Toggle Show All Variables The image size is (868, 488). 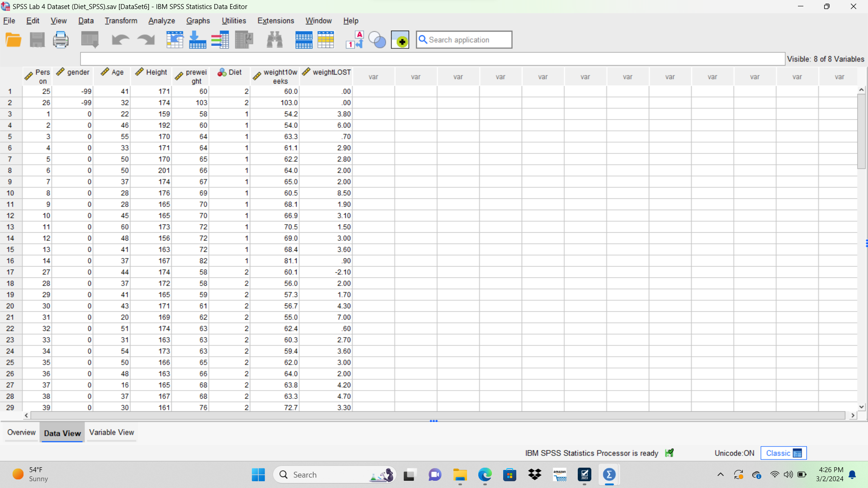pos(400,40)
